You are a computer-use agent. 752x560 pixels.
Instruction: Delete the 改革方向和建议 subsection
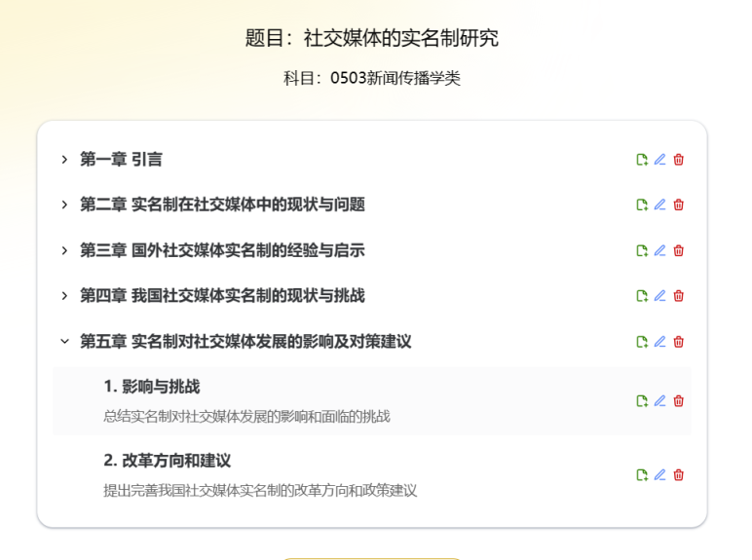[x=679, y=475]
